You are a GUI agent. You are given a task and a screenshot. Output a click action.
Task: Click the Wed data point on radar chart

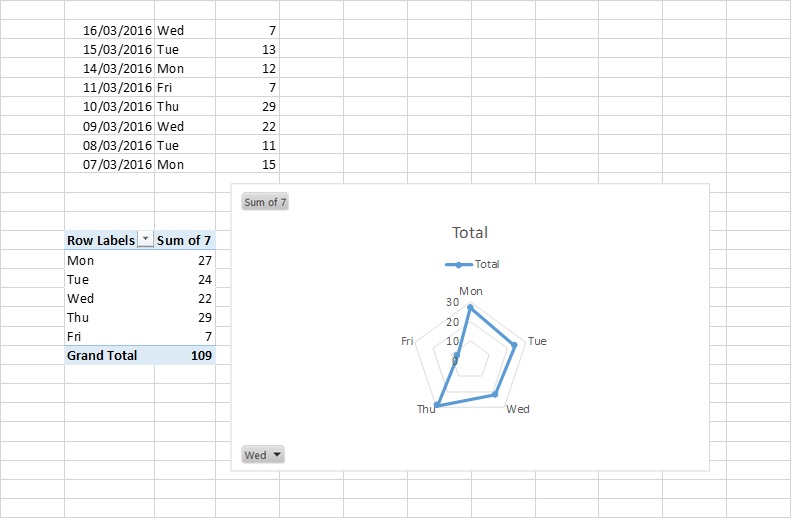495,394
